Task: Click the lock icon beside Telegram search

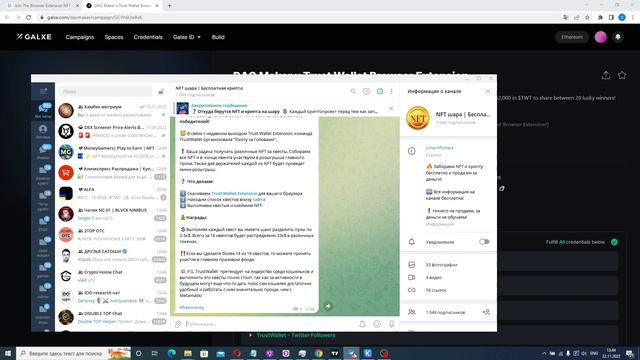Action: 161,91
